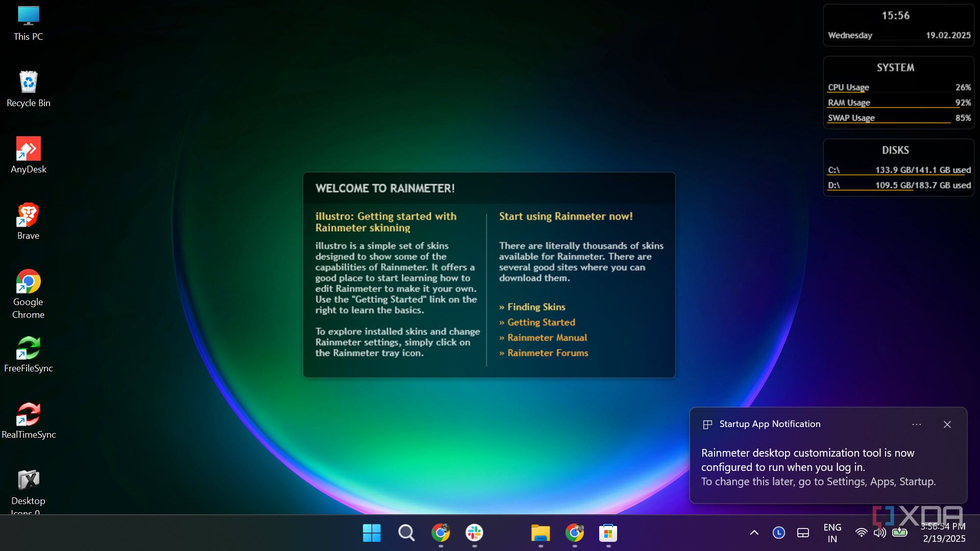Image resolution: width=980 pixels, height=551 pixels.
Task: Open Microsoft Store from the taskbar
Action: coord(609,533)
